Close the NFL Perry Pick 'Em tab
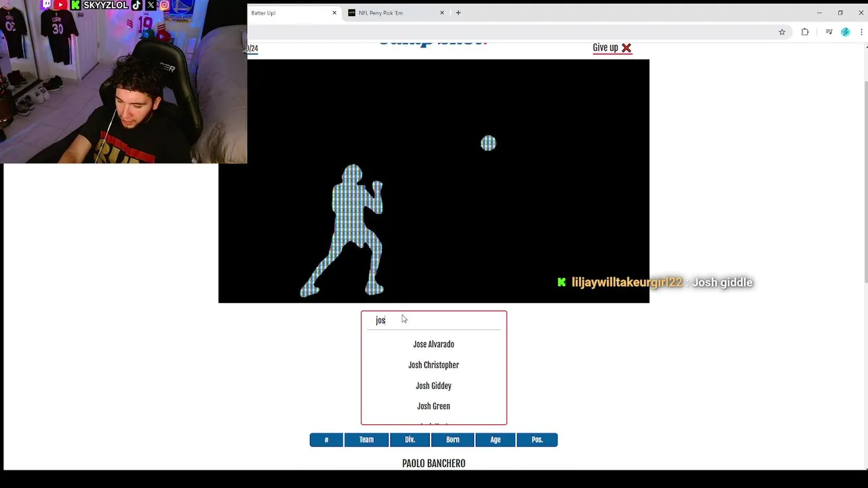868x488 pixels. pyautogui.click(x=442, y=13)
